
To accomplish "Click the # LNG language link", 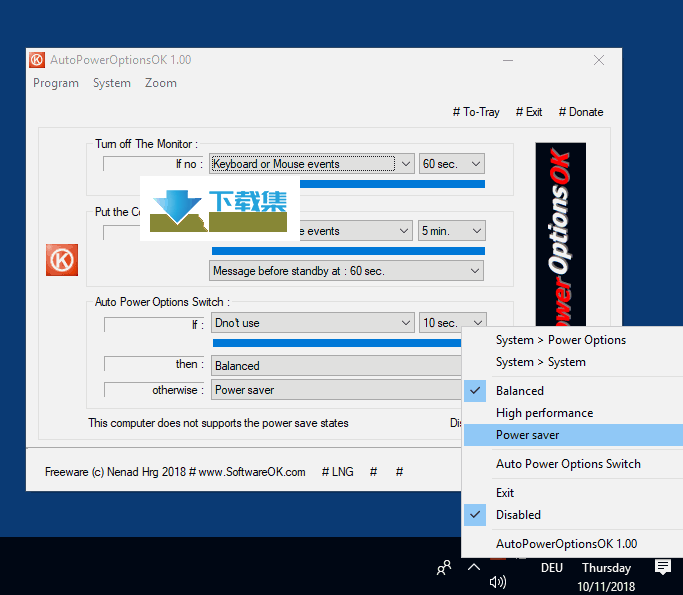I will click(338, 472).
